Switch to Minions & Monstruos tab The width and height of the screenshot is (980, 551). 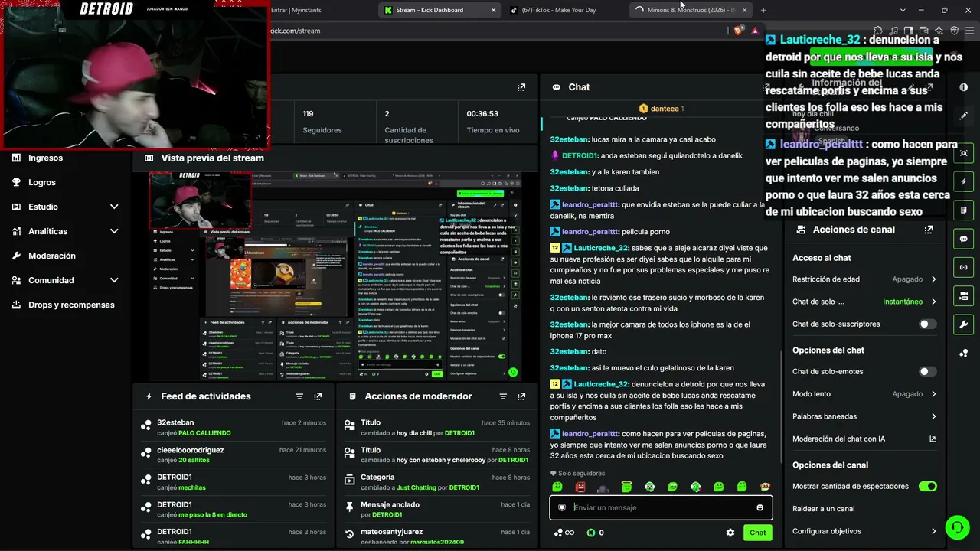point(690,10)
